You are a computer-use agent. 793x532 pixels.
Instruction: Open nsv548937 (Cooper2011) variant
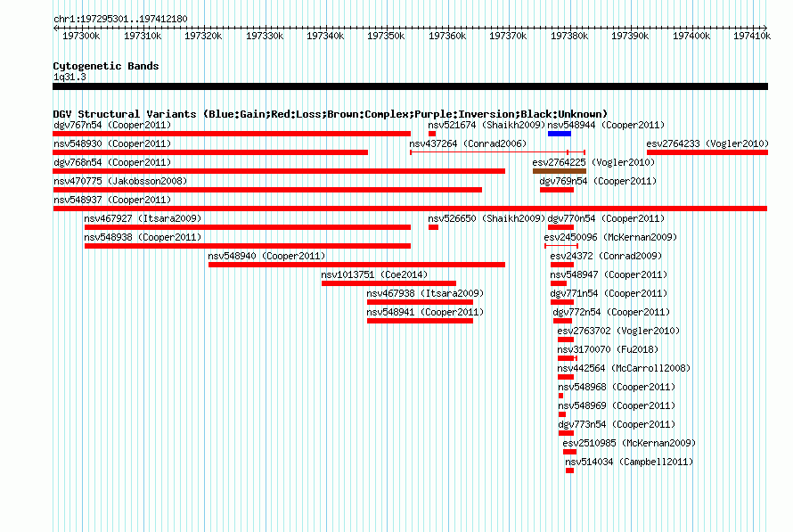tap(112, 200)
